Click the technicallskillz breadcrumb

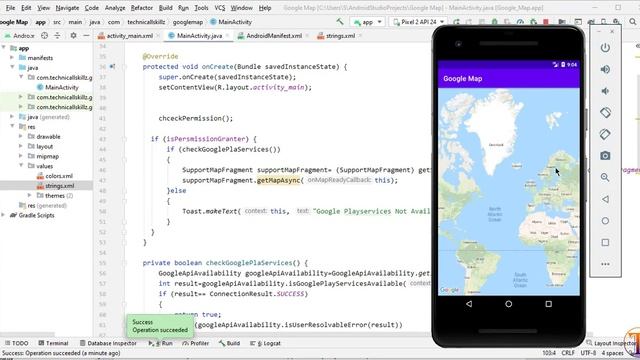coord(146,22)
